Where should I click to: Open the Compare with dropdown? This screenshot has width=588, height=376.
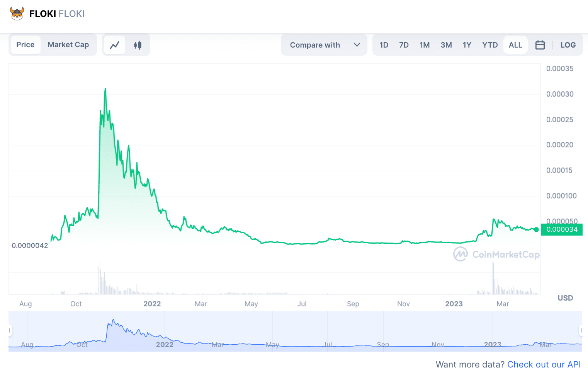324,45
